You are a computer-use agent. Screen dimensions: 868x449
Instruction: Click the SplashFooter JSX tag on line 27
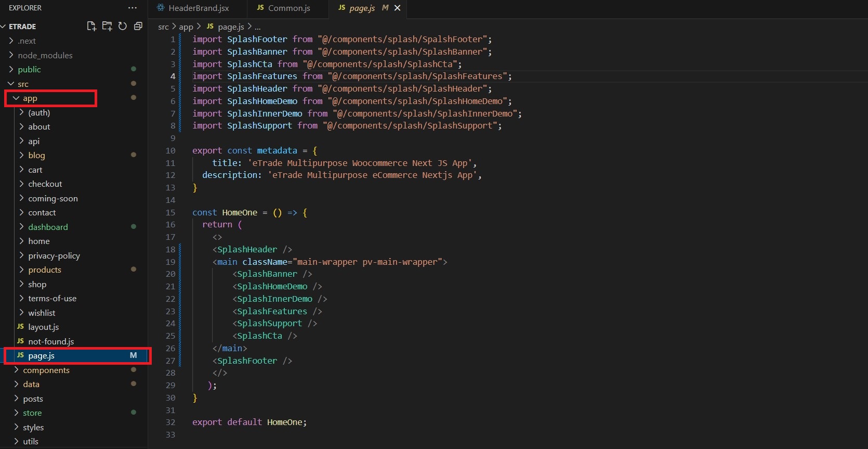point(247,361)
